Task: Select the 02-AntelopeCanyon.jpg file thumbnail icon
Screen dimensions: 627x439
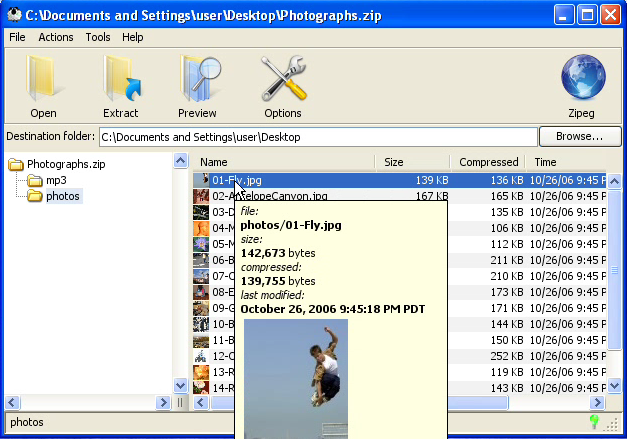Action: [201, 197]
